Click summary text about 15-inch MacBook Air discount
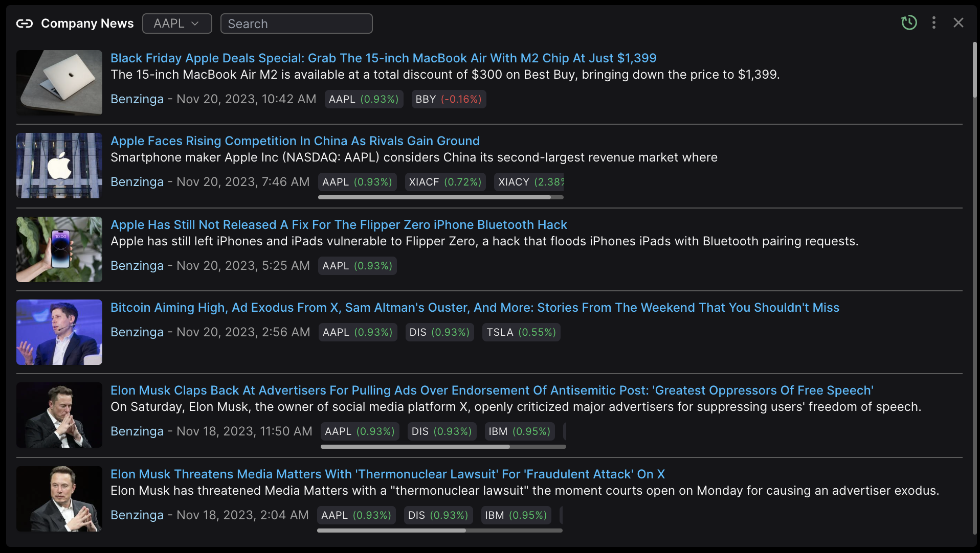This screenshot has width=980, height=553. pos(445,75)
